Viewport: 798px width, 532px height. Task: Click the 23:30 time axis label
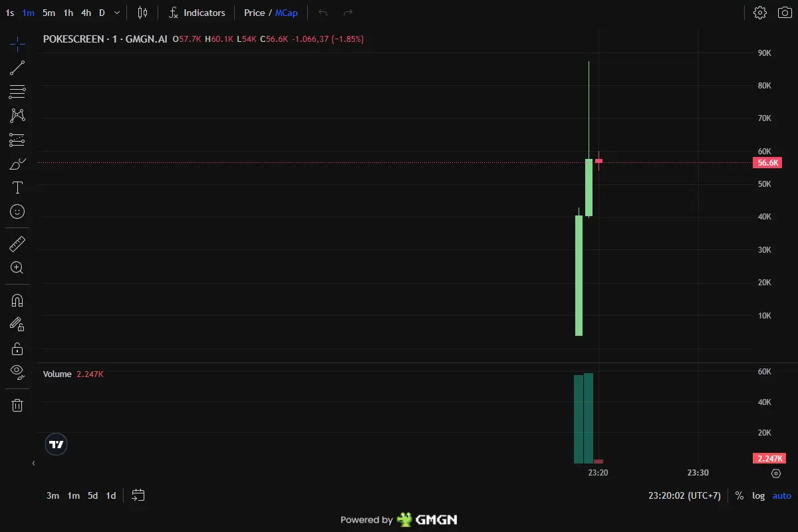click(698, 473)
